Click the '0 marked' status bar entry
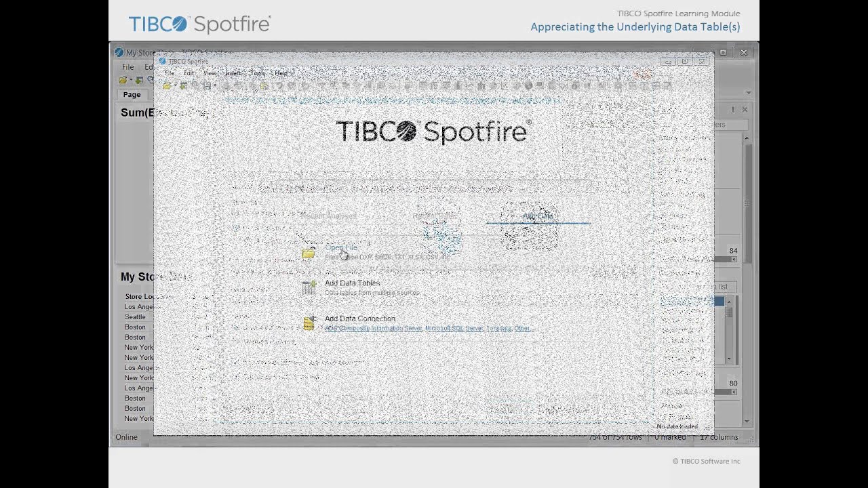The height and width of the screenshot is (488, 868). click(x=670, y=437)
